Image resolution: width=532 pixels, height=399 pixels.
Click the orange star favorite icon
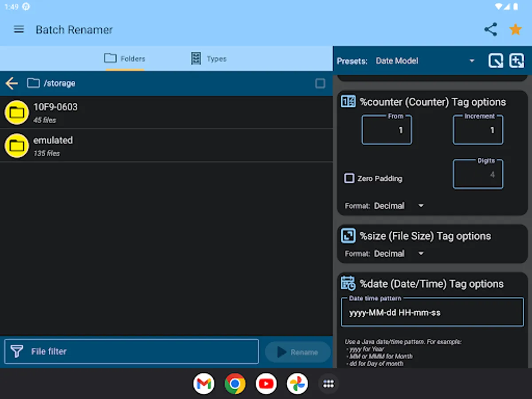(x=515, y=30)
